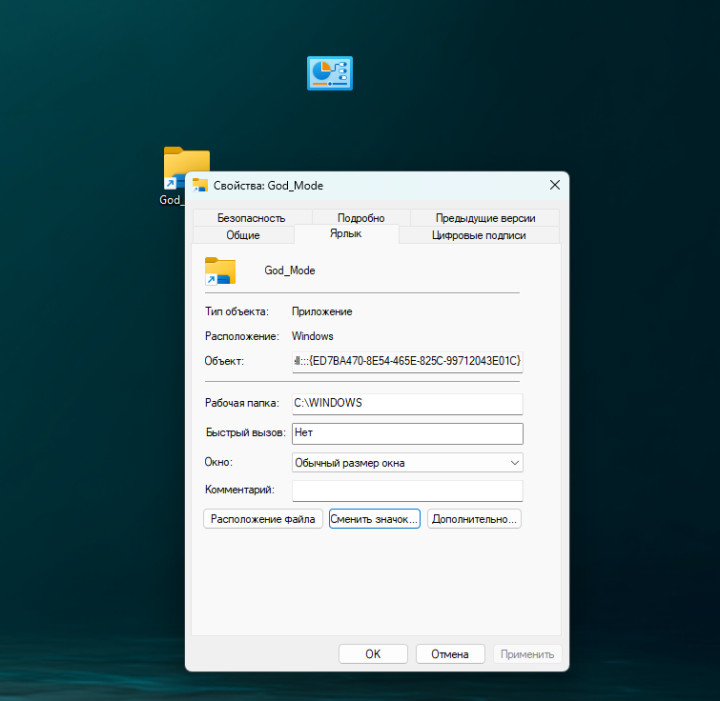This screenshot has width=720, height=701.
Task: Switch to the Безопасность tab
Action: pyautogui.click(x=251, y=218)
